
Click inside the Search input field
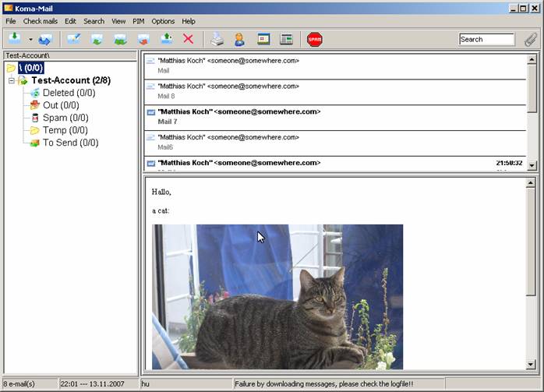coord(486,39)
